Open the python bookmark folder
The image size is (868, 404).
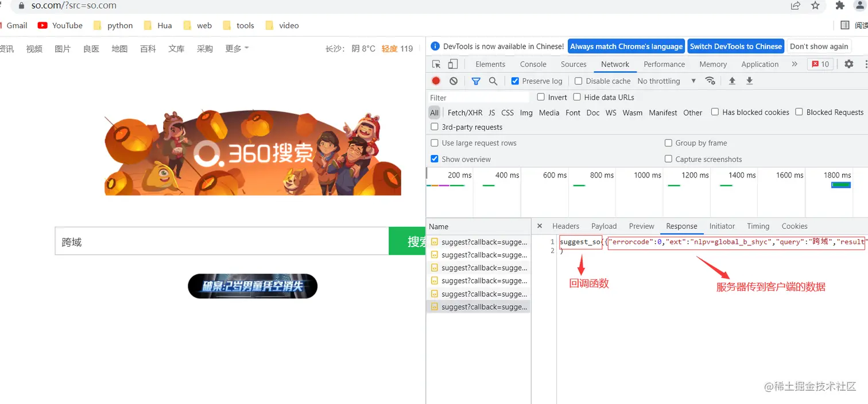(x=113, y=25)
